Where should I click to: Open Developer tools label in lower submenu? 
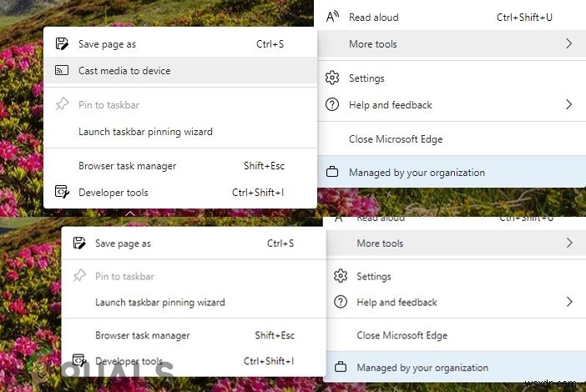pyautogui.click(x=129, y=361)
